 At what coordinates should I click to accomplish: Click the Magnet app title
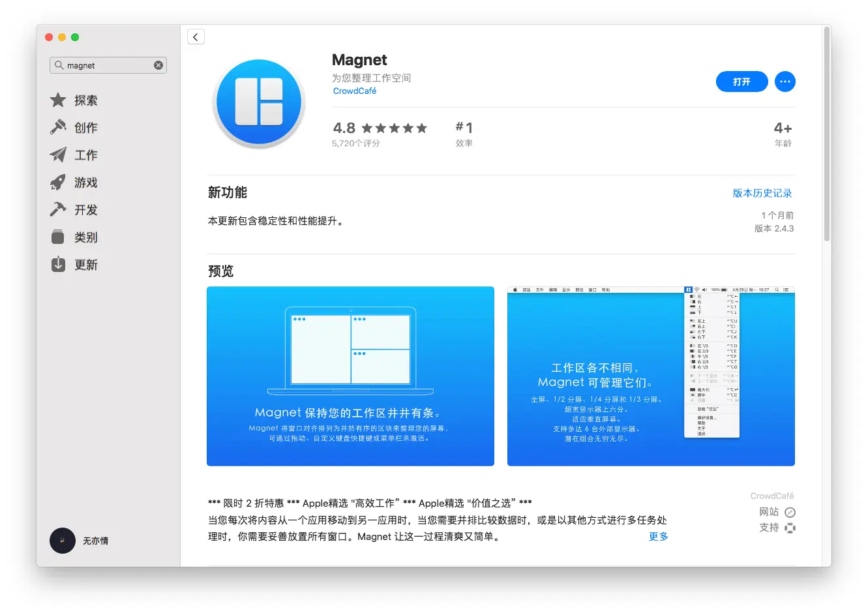coord(359,60)
